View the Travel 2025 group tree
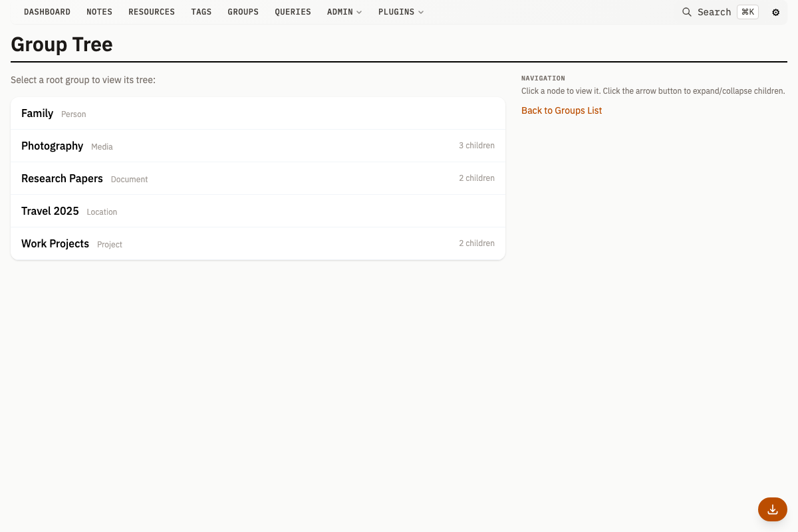Image resolution: width=798 pixels, height=532 pixels. pos(50,211)
